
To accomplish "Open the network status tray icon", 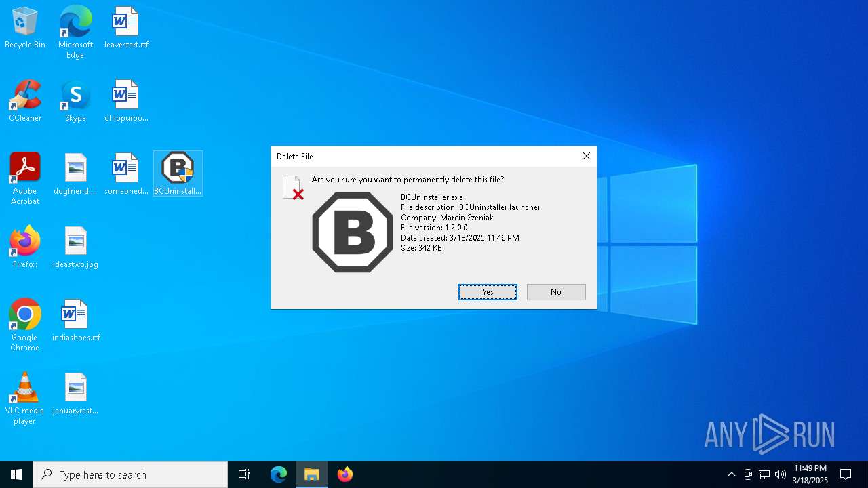I will [x=764, y=474].
